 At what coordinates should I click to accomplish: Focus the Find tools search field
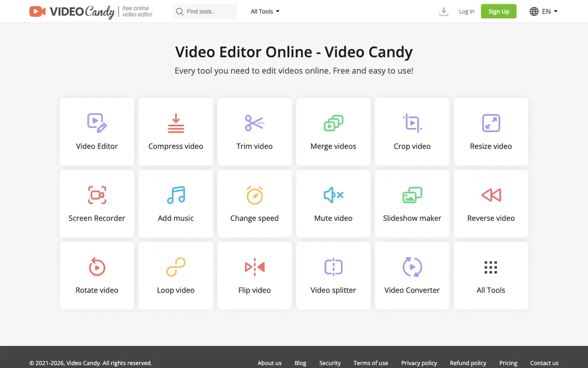[x=205, y=11]
